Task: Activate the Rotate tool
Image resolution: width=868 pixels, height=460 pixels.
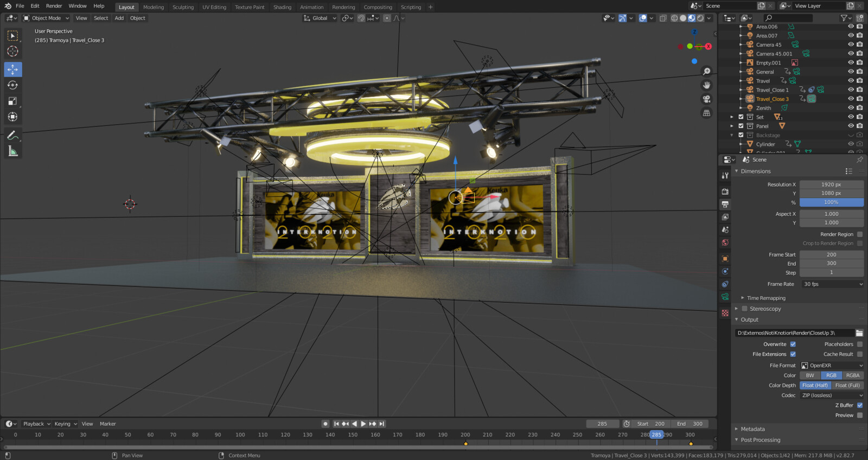Action: click(x=12, y=85)
